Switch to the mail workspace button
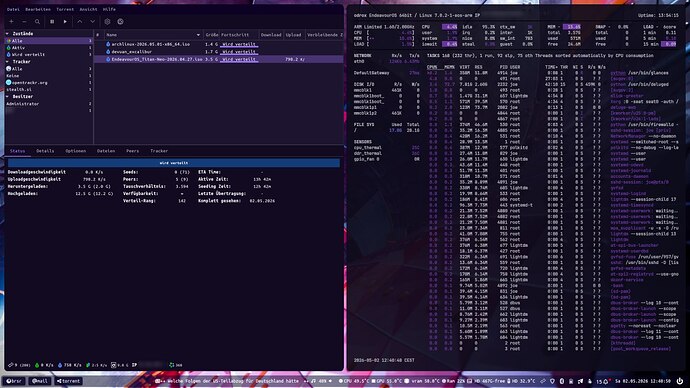The width and height of the screenshot is (690, 388). point(40,381)
